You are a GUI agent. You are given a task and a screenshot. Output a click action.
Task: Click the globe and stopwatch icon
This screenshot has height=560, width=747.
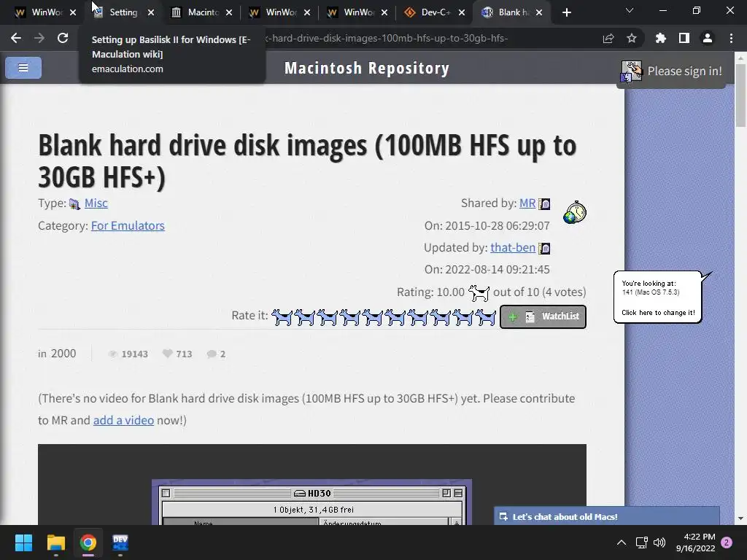(575, 212)
